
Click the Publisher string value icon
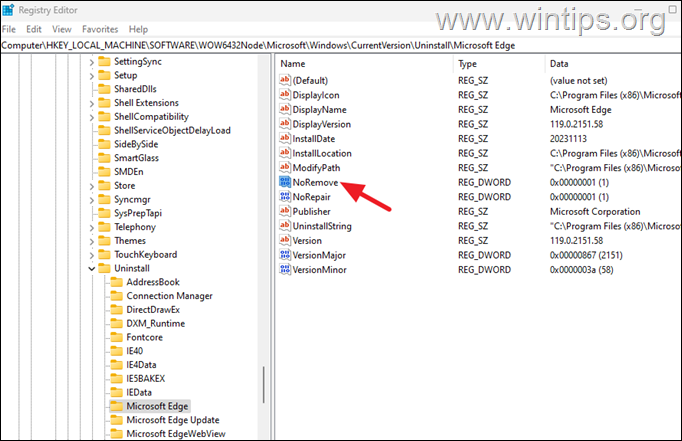click(285, 211)
